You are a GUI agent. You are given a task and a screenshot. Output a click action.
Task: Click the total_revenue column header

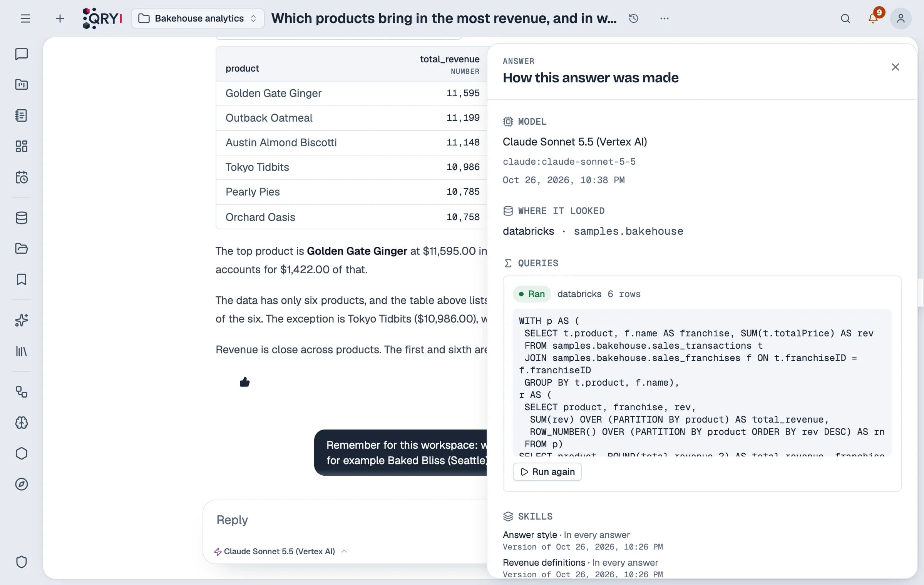click(450, 64)
